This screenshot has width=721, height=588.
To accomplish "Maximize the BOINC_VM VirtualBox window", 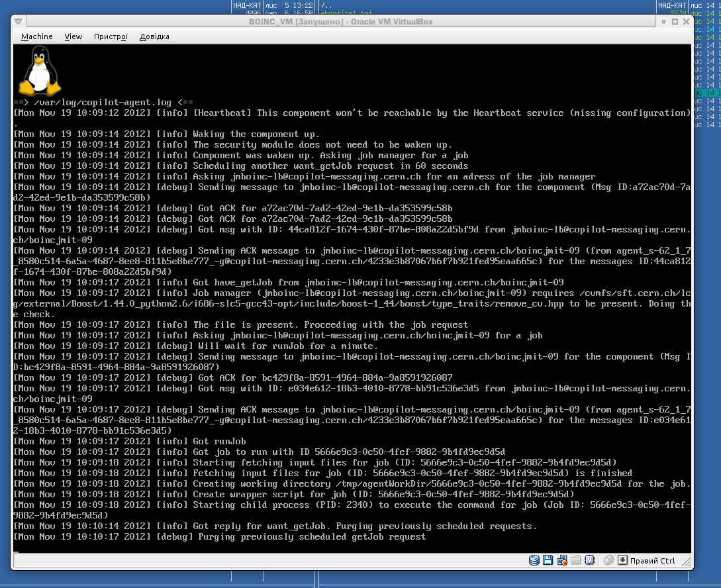I will (x=675, y=22).
